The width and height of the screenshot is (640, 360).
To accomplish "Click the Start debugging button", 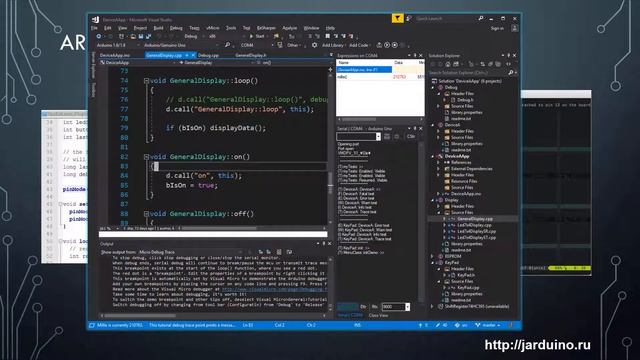I will coord(257,36).
